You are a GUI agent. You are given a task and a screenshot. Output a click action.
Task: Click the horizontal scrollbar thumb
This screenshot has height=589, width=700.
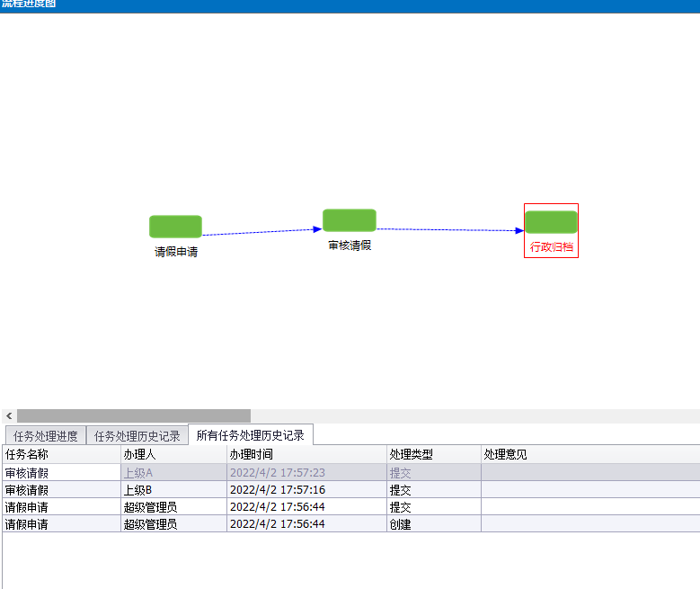133,415
